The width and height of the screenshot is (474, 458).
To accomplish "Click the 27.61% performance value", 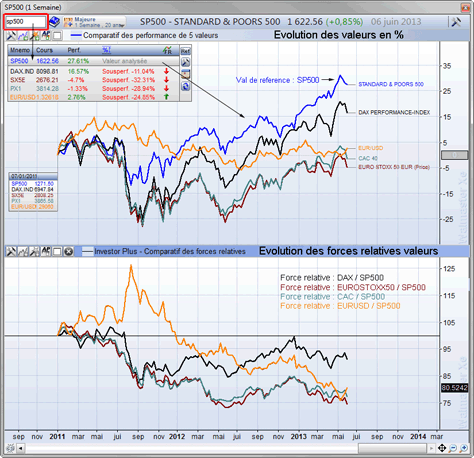I will click(78, 61).
